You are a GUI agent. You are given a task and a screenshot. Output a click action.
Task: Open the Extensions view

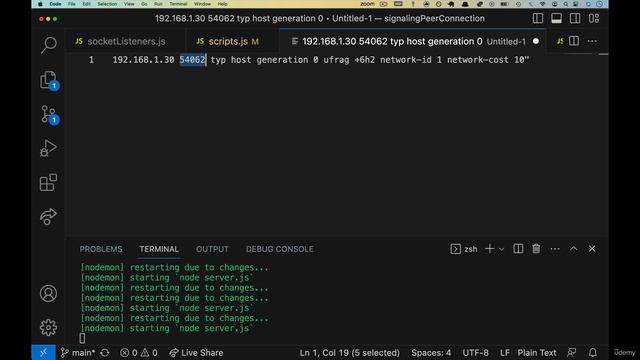(x=49, y=182)
